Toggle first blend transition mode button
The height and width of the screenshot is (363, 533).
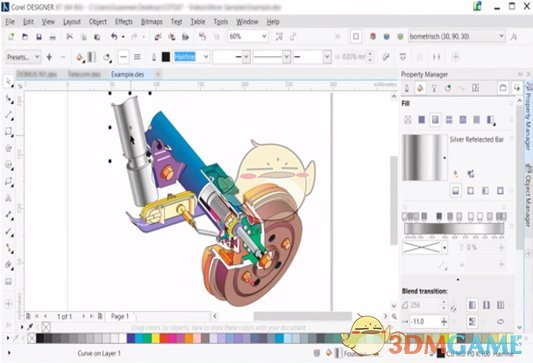pyautogui.click(x=472, y=305)
